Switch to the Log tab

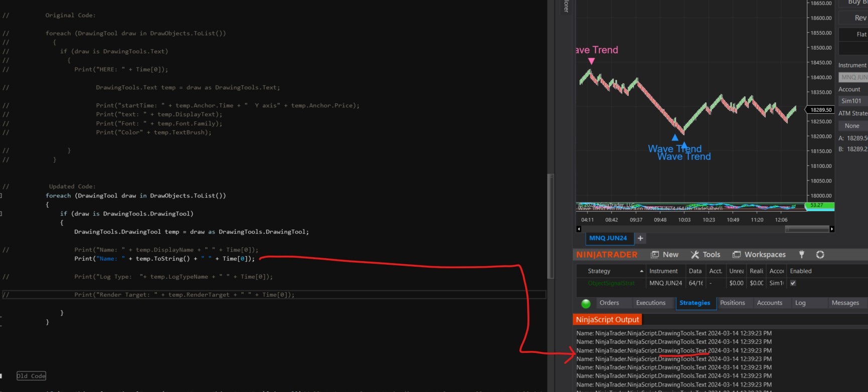(x=800, y=303)
